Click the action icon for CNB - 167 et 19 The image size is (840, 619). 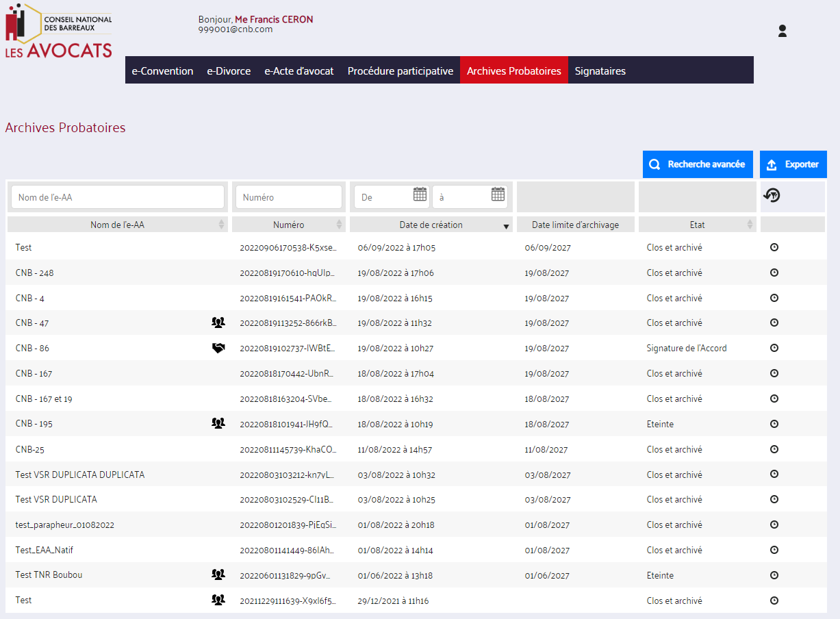click(x=774, y=399)
